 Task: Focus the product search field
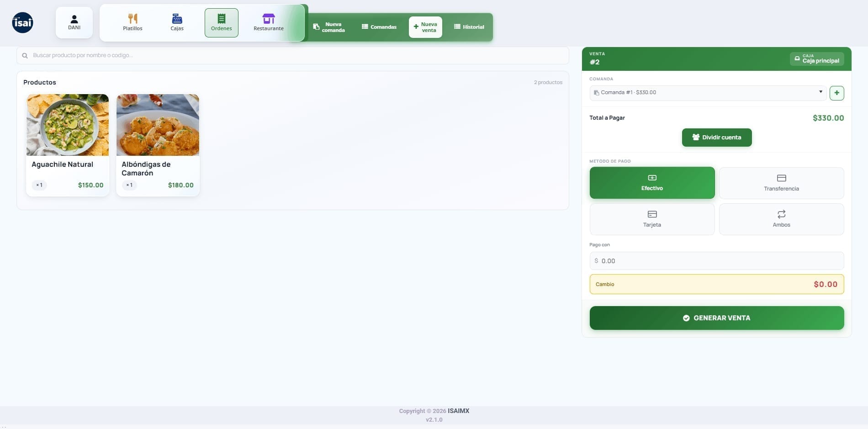(293, 55)
